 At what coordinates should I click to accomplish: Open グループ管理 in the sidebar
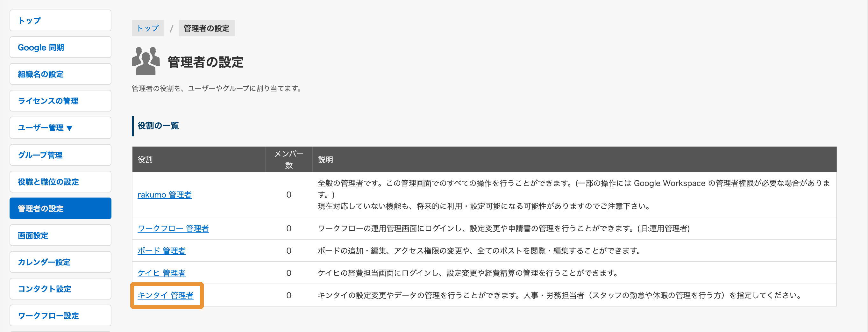60,155
